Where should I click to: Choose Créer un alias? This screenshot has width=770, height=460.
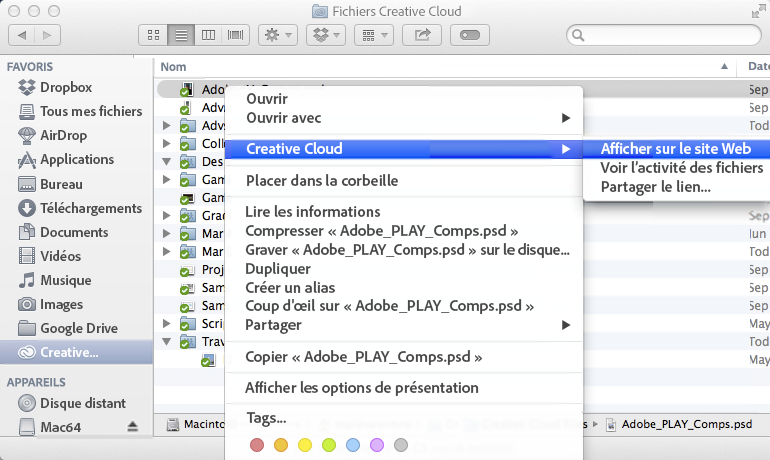coord(404,288)
